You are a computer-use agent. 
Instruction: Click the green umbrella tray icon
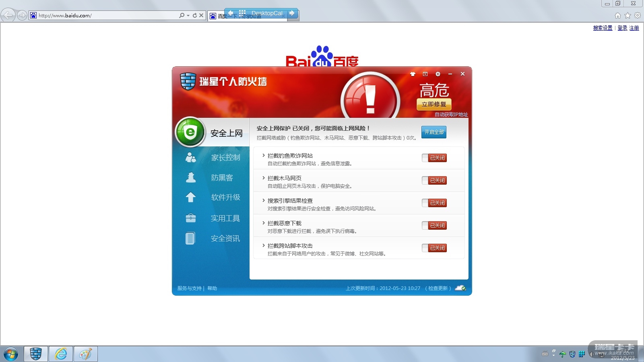point(563,354)
